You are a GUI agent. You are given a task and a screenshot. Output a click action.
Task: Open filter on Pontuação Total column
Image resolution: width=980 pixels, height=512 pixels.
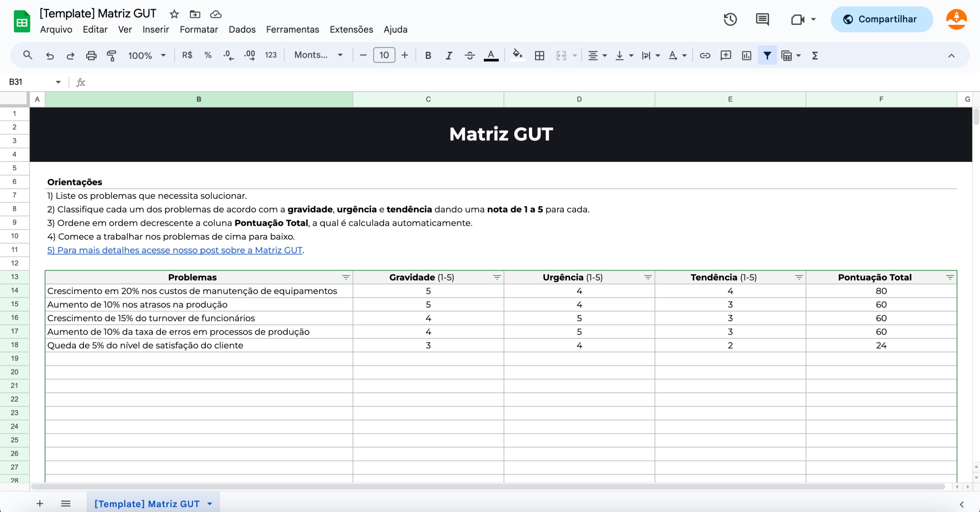950,277
